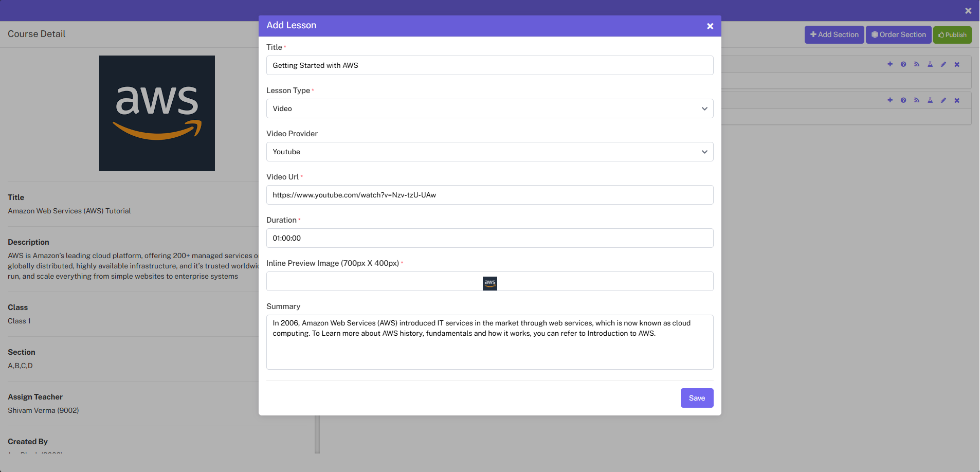Image resolution: width=980 pixels, height=472 pixels.
Task: Select the live class RSS icon
Action: (917, 64)
